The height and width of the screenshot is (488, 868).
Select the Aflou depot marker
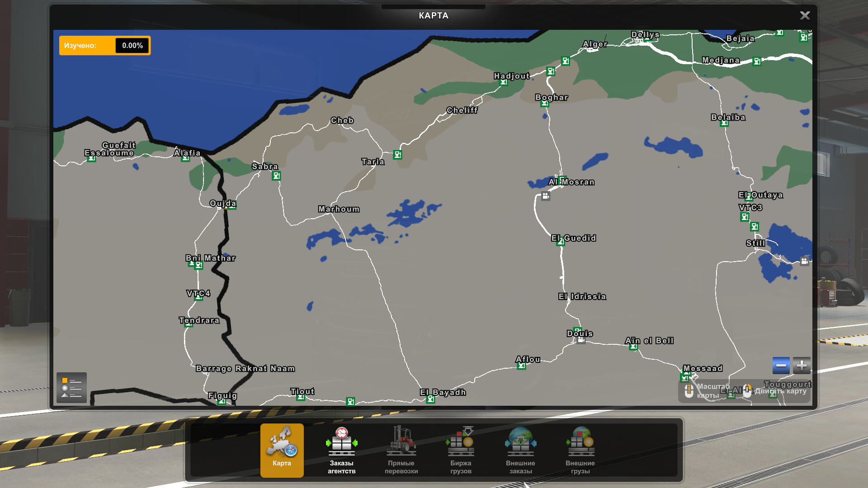[521, 366]
